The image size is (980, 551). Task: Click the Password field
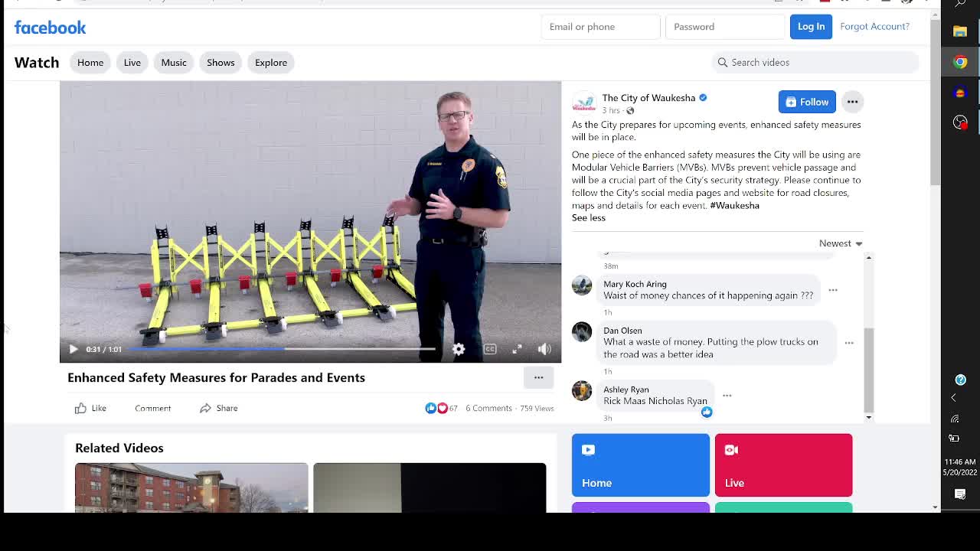pyautogui.click(x=726, y=27)
